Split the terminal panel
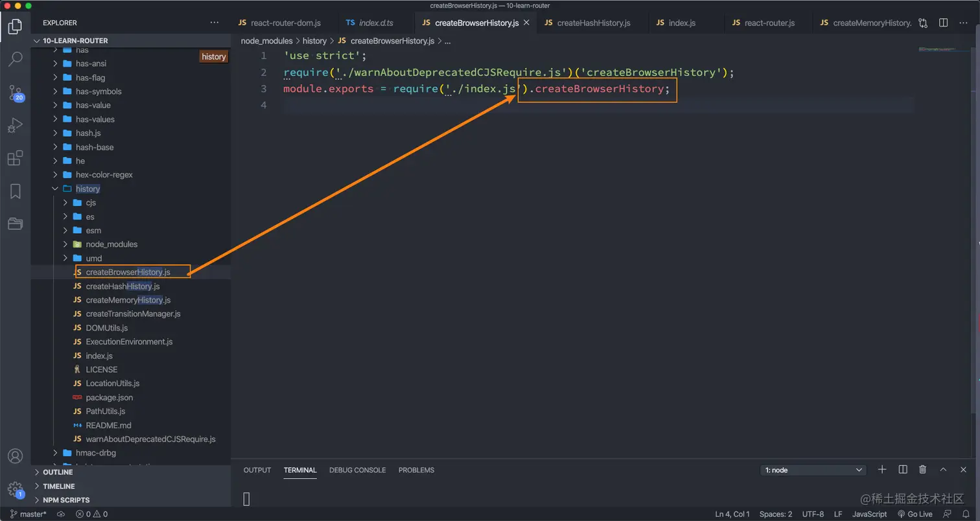The width and height of the screenshot is (980, 521). 903,470
